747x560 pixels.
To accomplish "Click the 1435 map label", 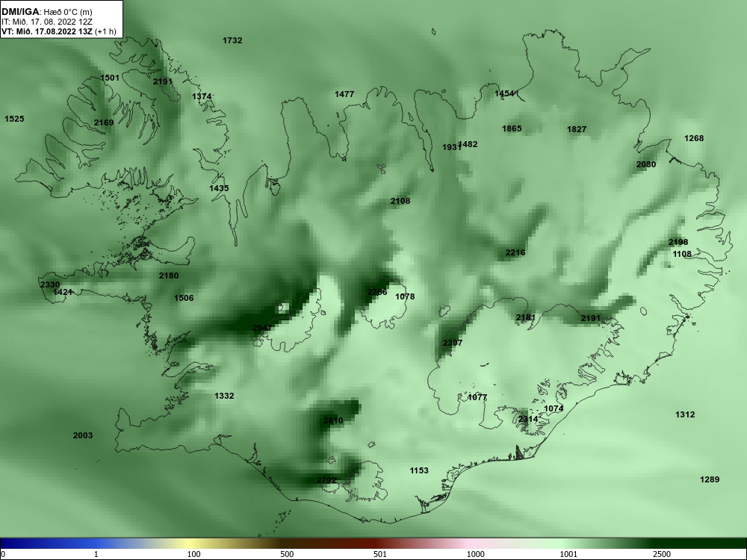I will pos(219,188).
